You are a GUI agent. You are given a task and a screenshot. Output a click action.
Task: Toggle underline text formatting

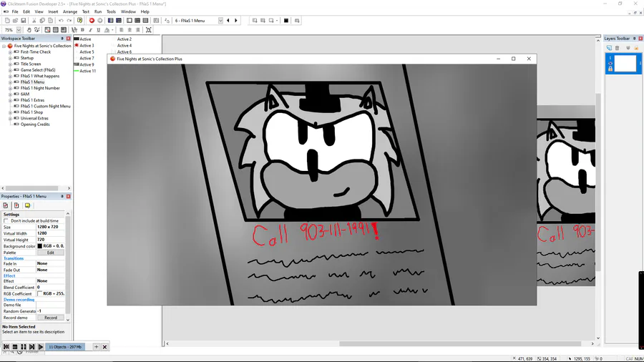(x=98, y=30)
